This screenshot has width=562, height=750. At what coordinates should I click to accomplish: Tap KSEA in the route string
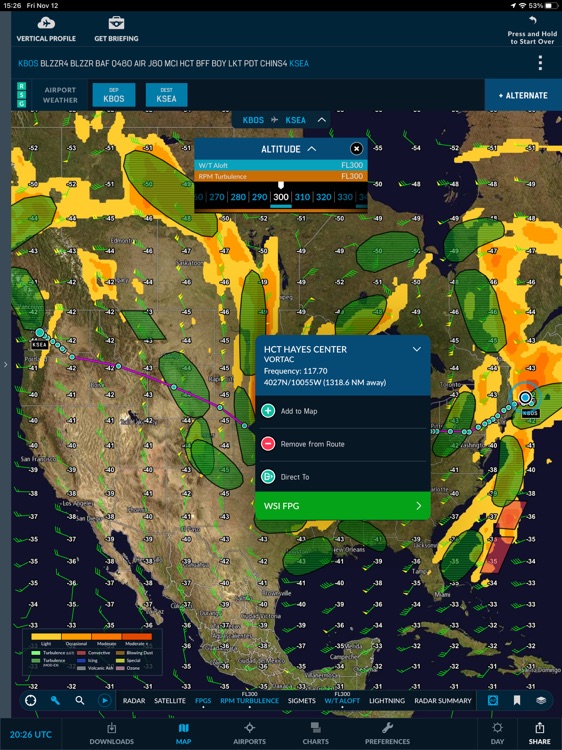pyautogui.click(x=299, y=63)
